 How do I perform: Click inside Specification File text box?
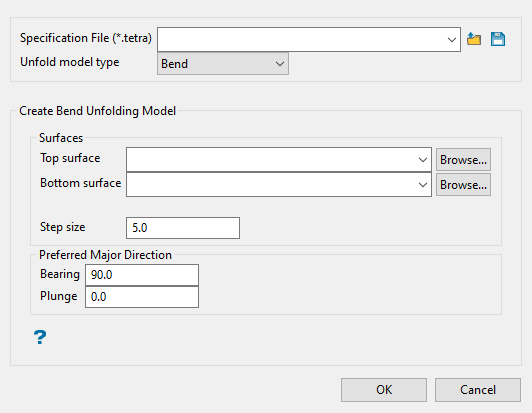[301, 40]
